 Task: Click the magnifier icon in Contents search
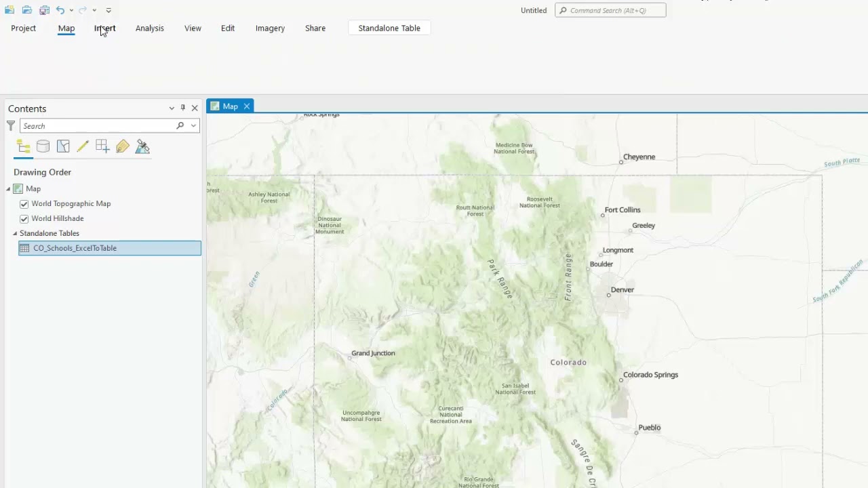(180, 125)
